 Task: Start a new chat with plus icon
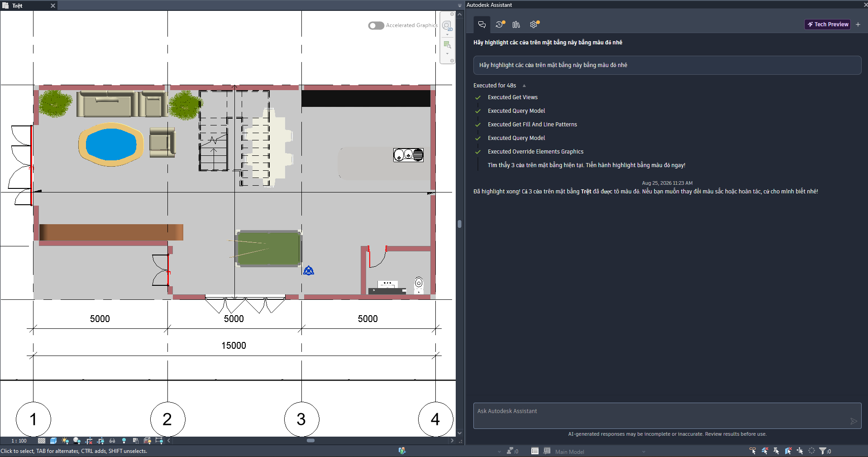click(858, 24)
